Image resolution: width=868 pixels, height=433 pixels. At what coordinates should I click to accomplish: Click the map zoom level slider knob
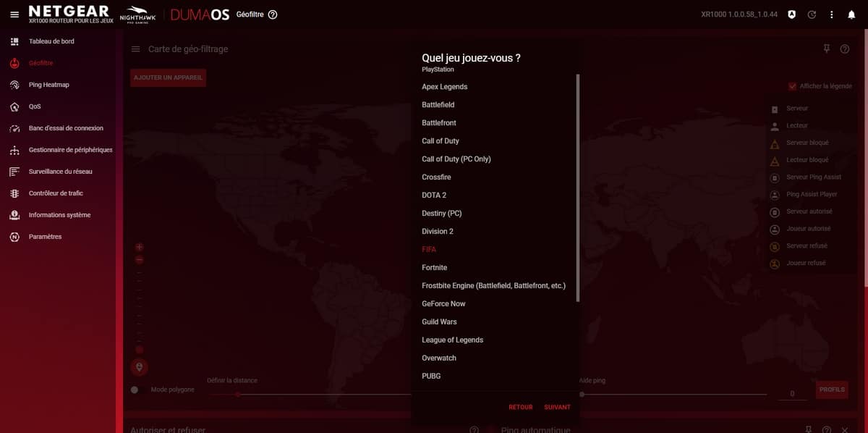click(x=140, y=350)
